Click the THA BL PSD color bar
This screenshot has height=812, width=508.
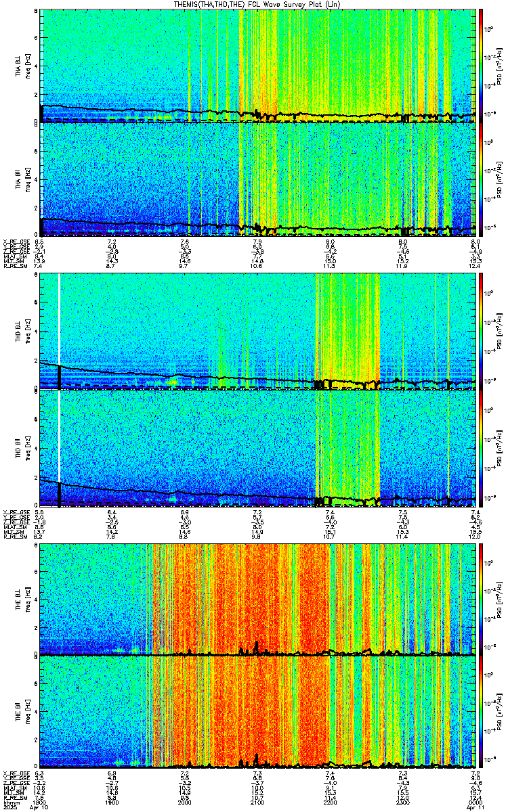pyautogui.click(x=481, y=66)
